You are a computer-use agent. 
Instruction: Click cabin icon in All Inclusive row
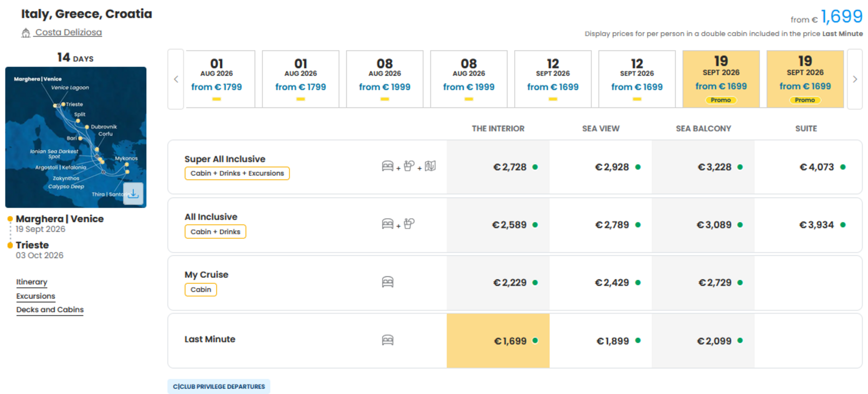[388, 224]
